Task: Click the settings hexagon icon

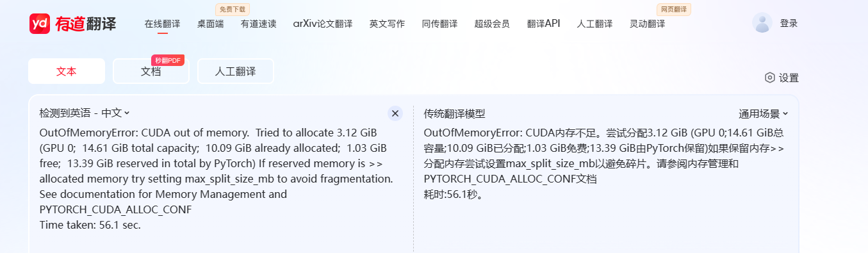Action: [x=770, y=78]
